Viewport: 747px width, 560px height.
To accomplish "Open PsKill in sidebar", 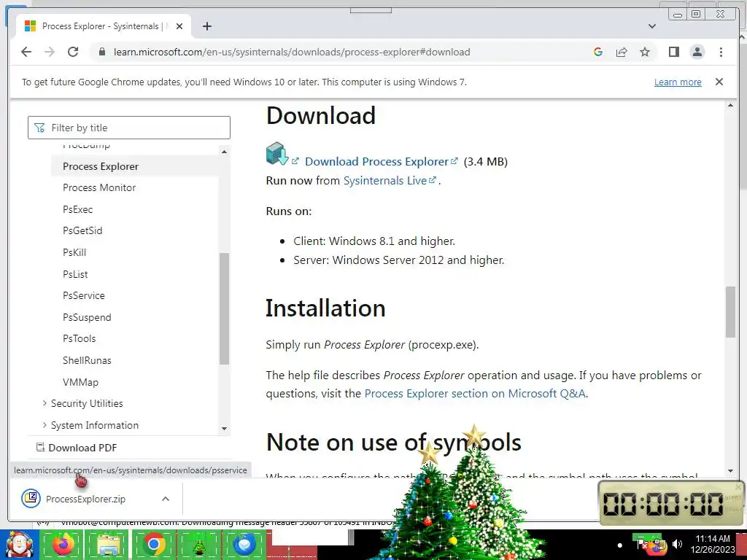I will point(74,252).
